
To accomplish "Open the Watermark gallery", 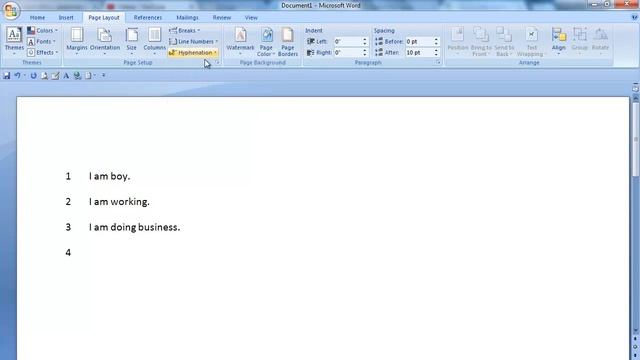I will click(240, 41).
